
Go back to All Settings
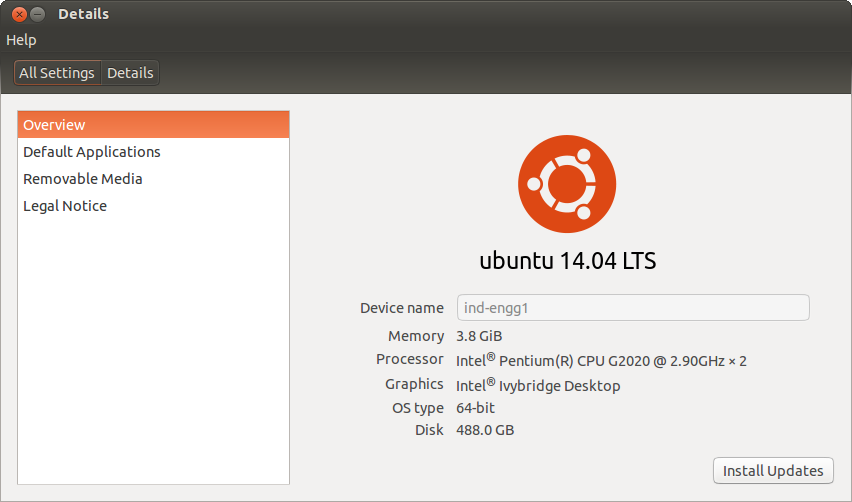pyautogui.click(x=58, y=73)
